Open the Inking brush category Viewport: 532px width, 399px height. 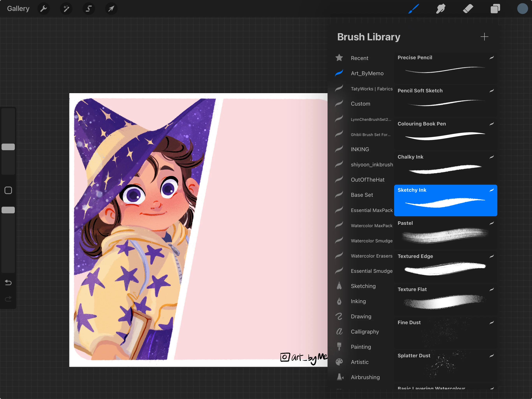(358, 301)
